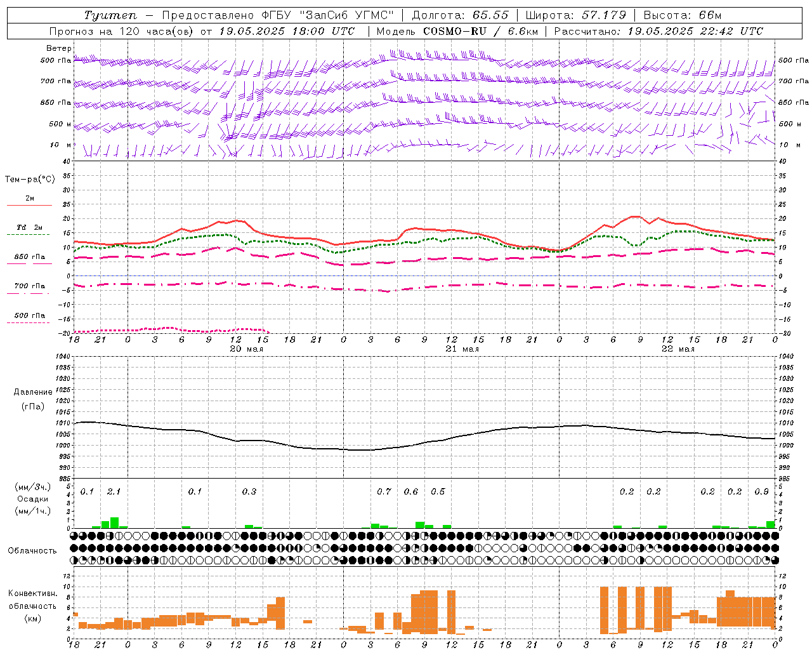The width and height of the screenshot is (812, 650).
Task: Click the 20 мая date label
Action: coord(247,349)
